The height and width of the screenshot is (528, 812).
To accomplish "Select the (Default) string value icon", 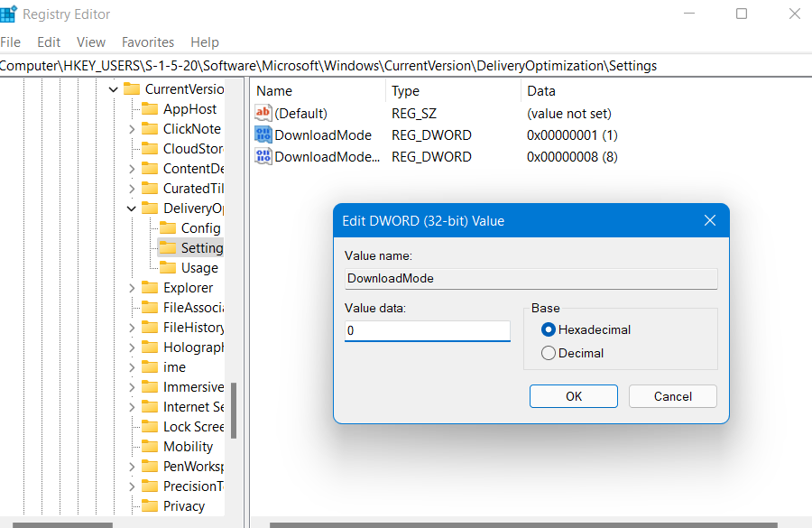I will click(x=263, y=114).
